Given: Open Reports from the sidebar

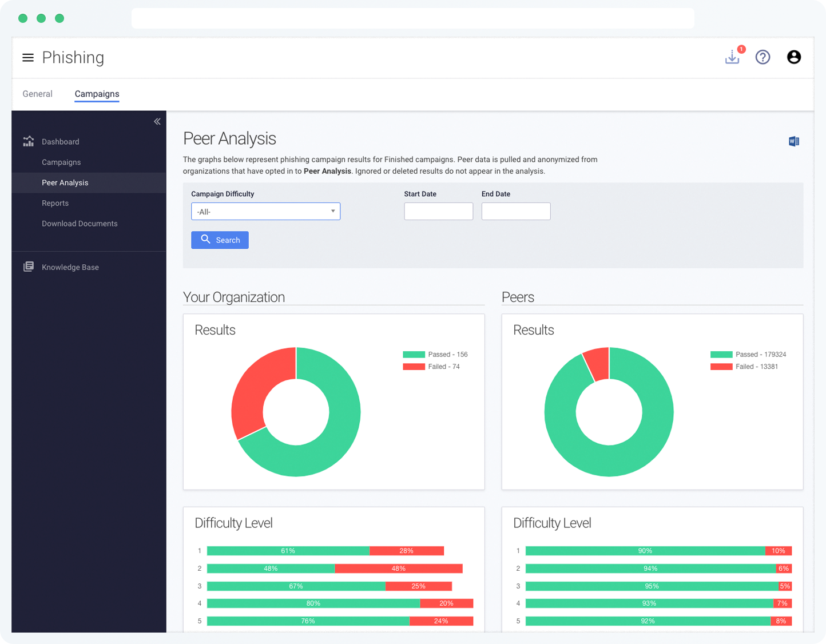Looking at the screenshot, I should (55, 203).
